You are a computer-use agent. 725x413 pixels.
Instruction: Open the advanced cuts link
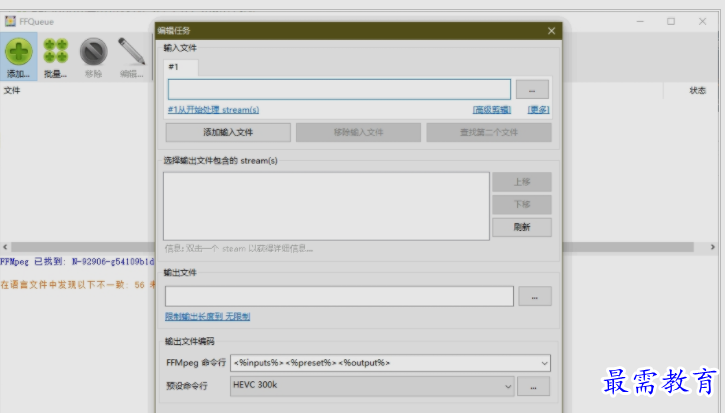(x=492, y=110)
